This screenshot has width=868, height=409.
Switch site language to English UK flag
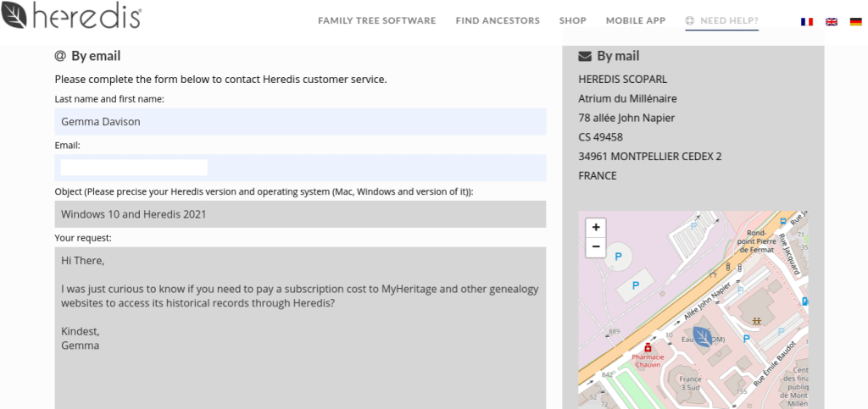click(x=832, y=21)
